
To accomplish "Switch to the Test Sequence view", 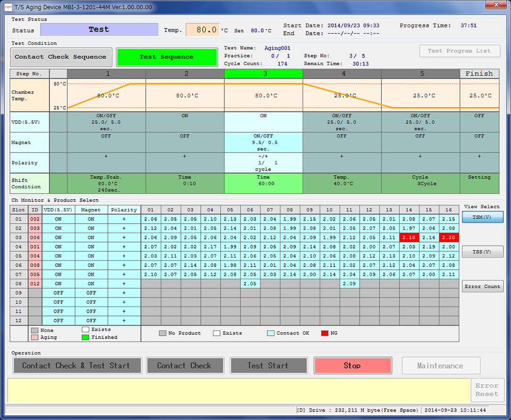I will 167,57.
